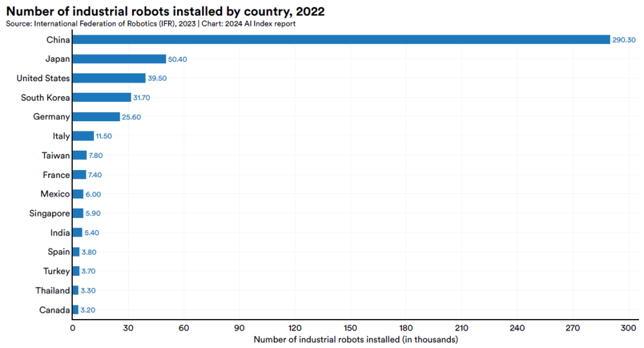This screenshot has width=644, height=348.
Task: Click the x-axis title in thousands
Action: (355, 340)
